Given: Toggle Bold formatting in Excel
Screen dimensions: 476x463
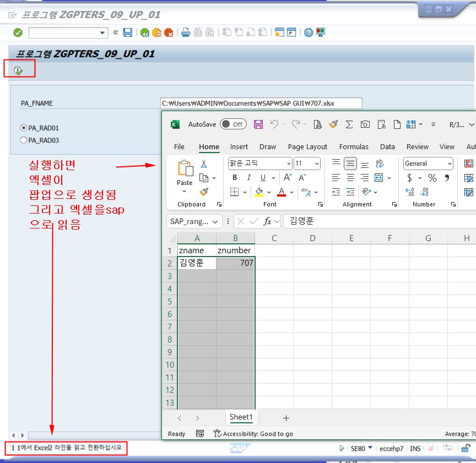Looking at the screenshot, I should [x=235, y=178].
